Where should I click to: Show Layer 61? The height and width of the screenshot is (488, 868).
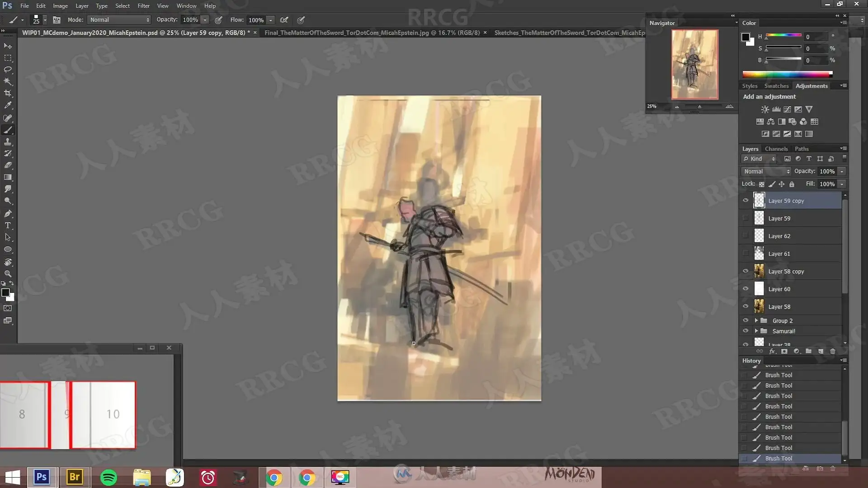745,253
